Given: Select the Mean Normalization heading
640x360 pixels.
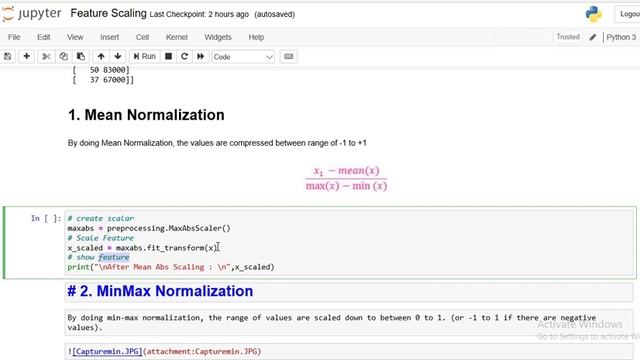Looking at the screenshot, I should point(146,115).
